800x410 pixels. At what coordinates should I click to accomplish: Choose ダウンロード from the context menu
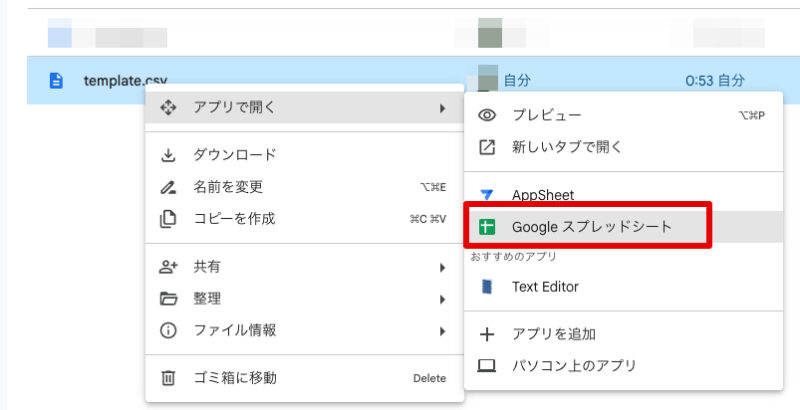[x=305, y=155]
